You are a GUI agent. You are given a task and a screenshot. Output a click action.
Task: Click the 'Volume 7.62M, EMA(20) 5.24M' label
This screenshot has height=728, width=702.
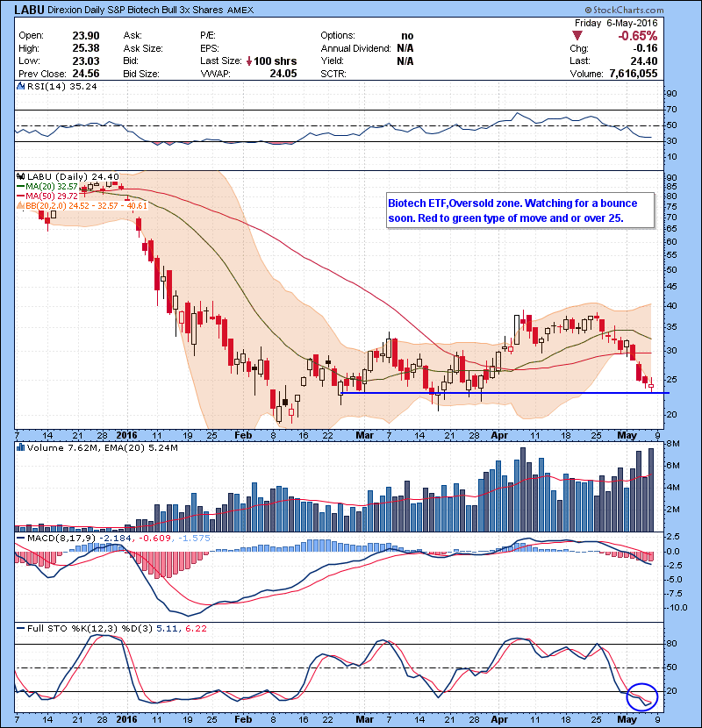tap(102, 448)
